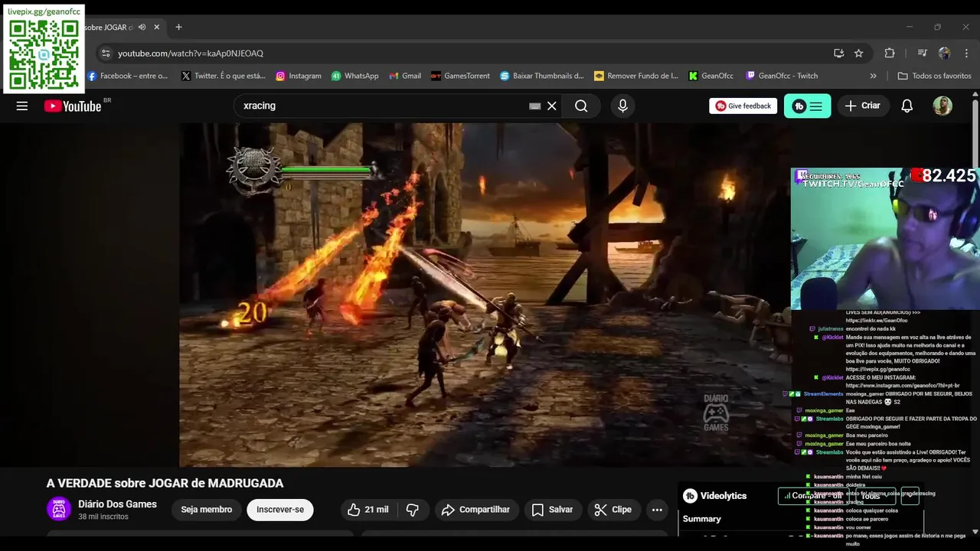
Task: Click Compartilhar share button
Action: pos(477,510)
